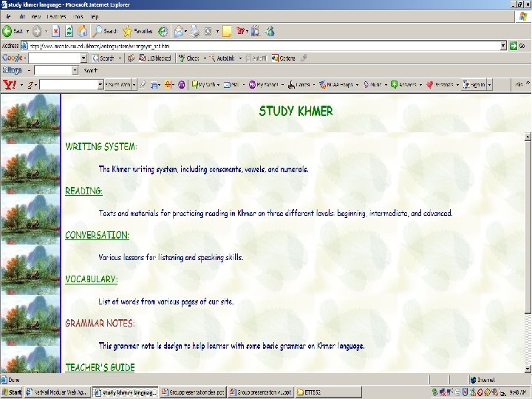Screen dimensions: 532x399
Task: Switch to Grouppresentation ppt taskbar window
Action: point(193,392)
